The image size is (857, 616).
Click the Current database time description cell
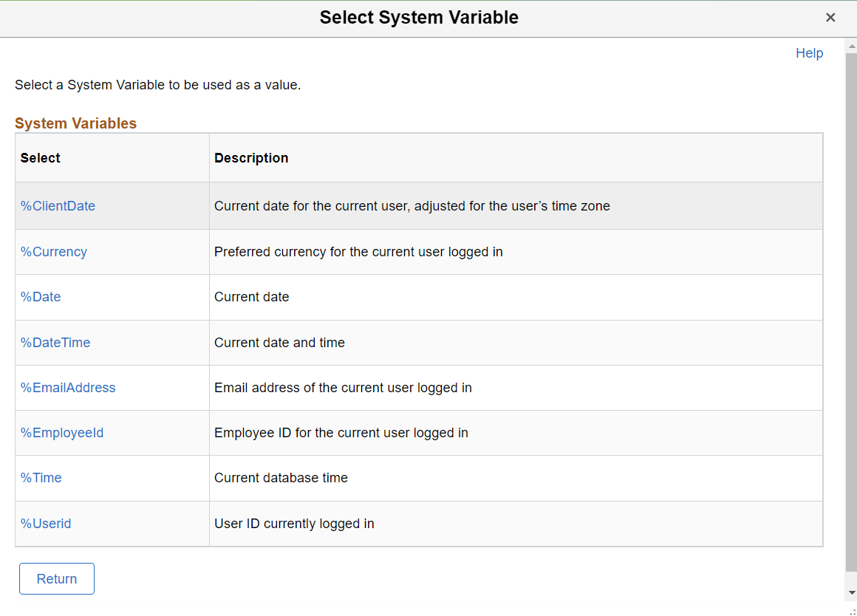(x=281, y=478)
